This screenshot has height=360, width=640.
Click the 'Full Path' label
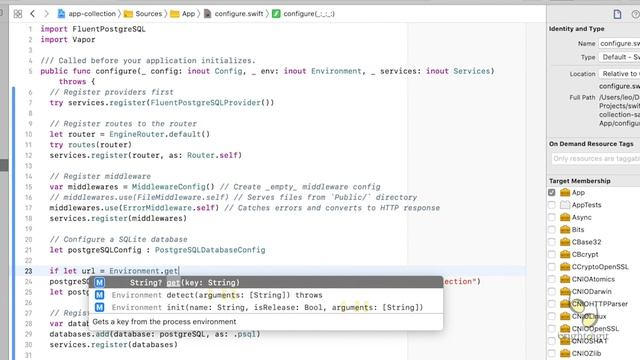(582, 98)
